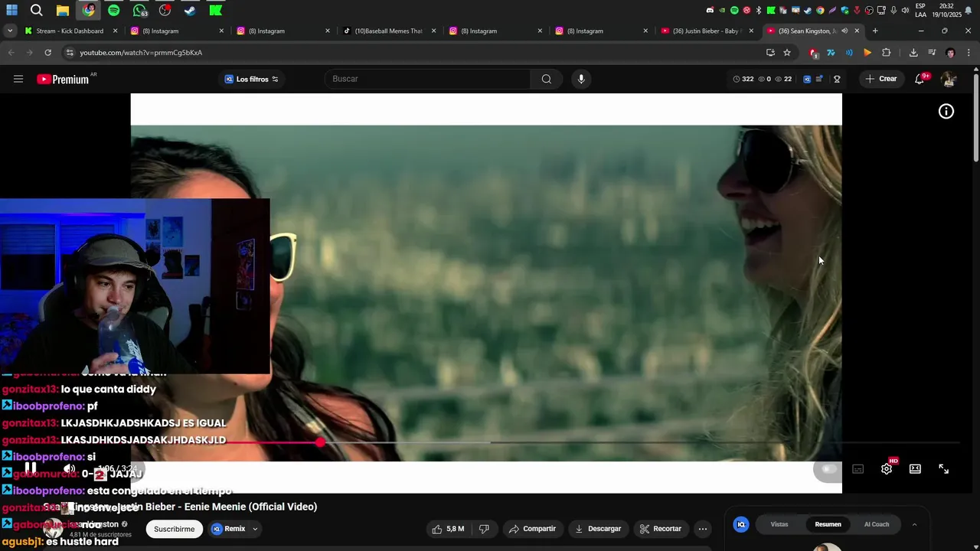Screen dimensions: 980x551
Task: Open the ESP LAA language selector
Action: click(x=921, y=10)
